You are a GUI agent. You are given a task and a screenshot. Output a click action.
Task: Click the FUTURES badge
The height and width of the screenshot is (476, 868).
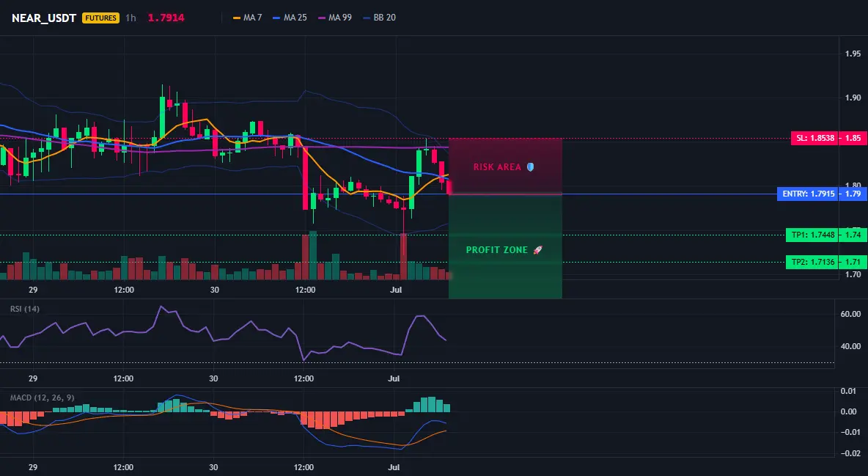(100, 18)
